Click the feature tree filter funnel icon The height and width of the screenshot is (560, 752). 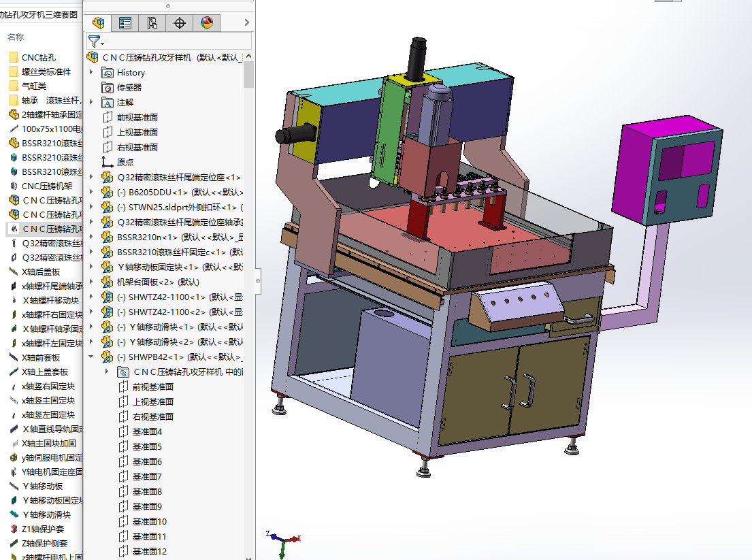[95, 42]
